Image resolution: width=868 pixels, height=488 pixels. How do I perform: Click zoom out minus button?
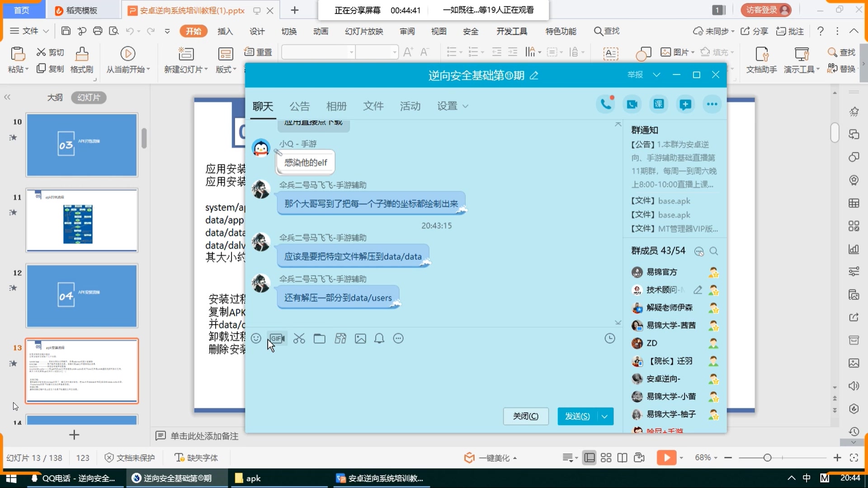coord(728,458)
